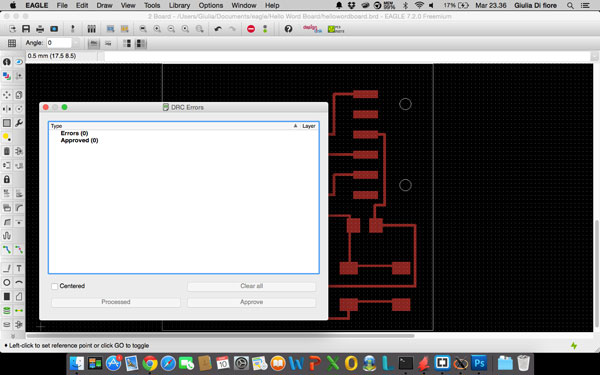Select the Errors (0) row

click(x=74, y=133)
